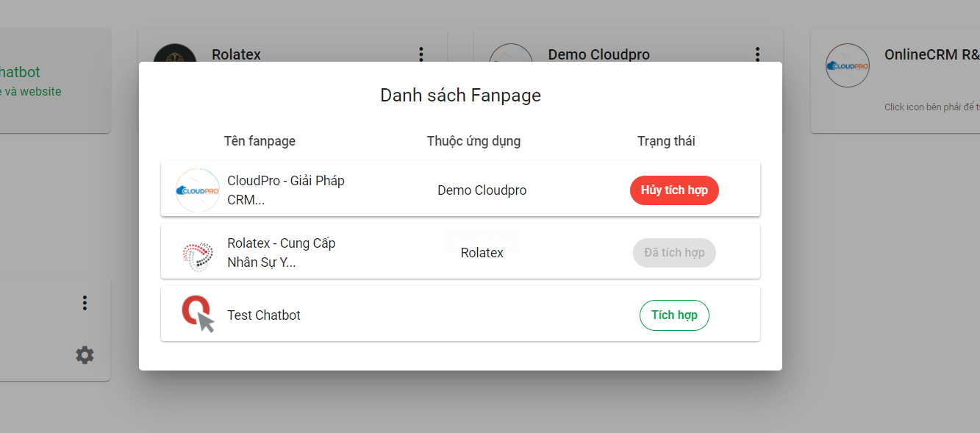Click the Tích hợp button for Test Chatbot
Viewport: 980px width, 433px height.
pyautogui.click(x=674, y=315)
